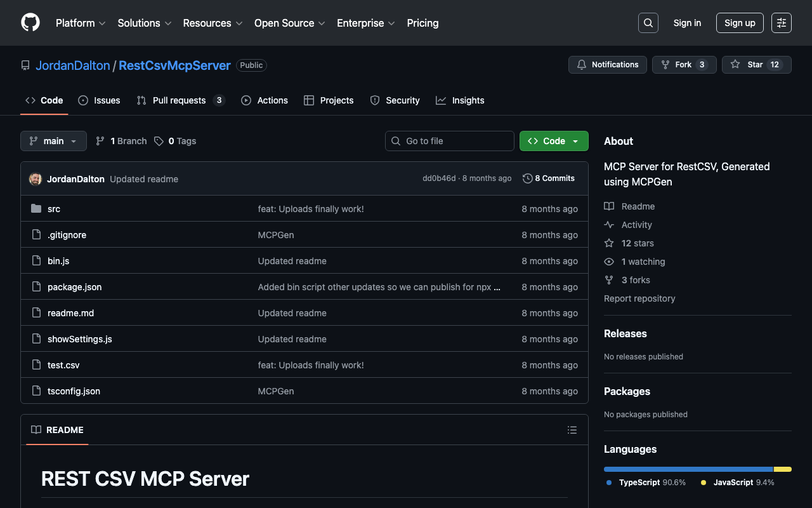Open the package.json file link
This screenshot has width=812, height=508.
coord(75,287)
